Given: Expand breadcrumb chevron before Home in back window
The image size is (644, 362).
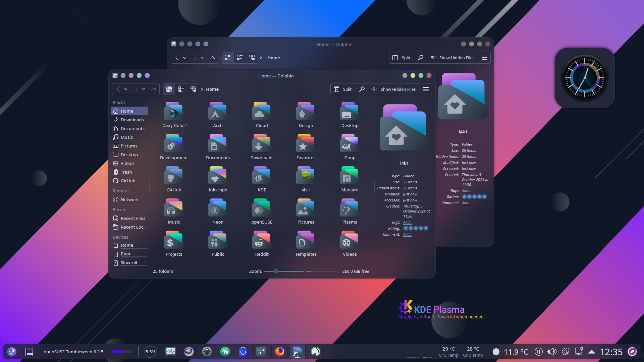Looking at the screenshot, I should (x=261, y=58).
